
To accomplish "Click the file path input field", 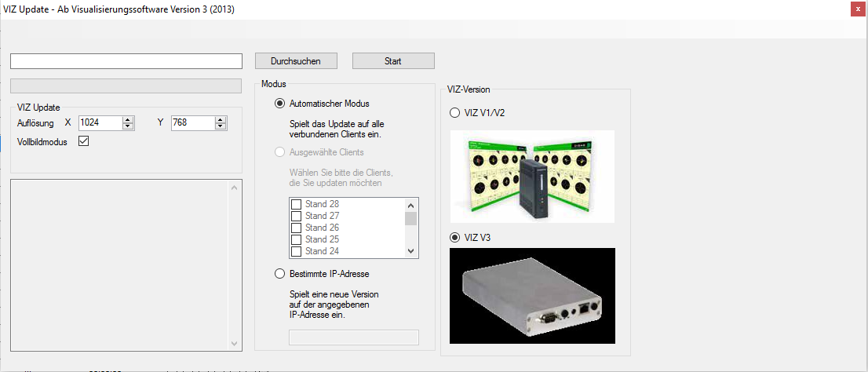I will tap(126, 61).
